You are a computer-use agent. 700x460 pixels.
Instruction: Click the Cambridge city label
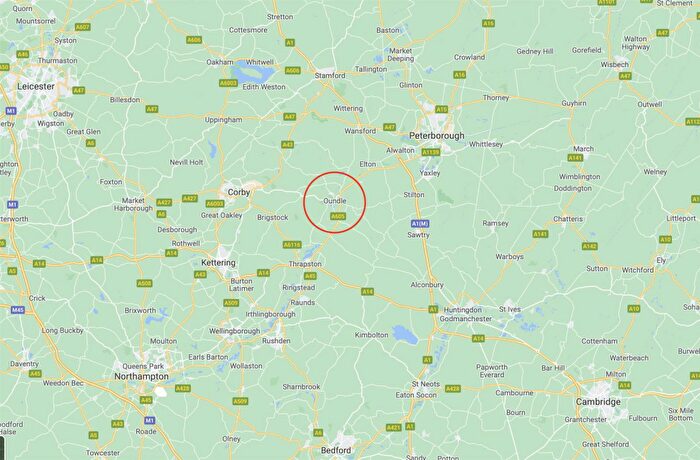point(598,402)
